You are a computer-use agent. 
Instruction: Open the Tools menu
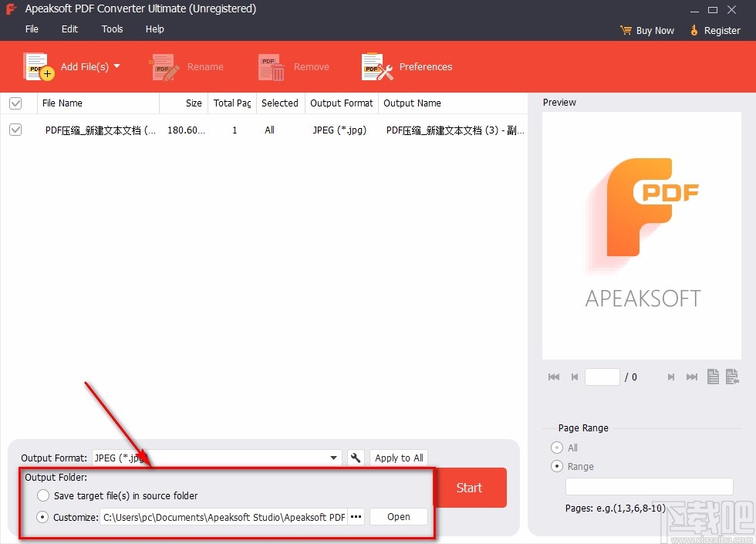click(x=112, y=29)
